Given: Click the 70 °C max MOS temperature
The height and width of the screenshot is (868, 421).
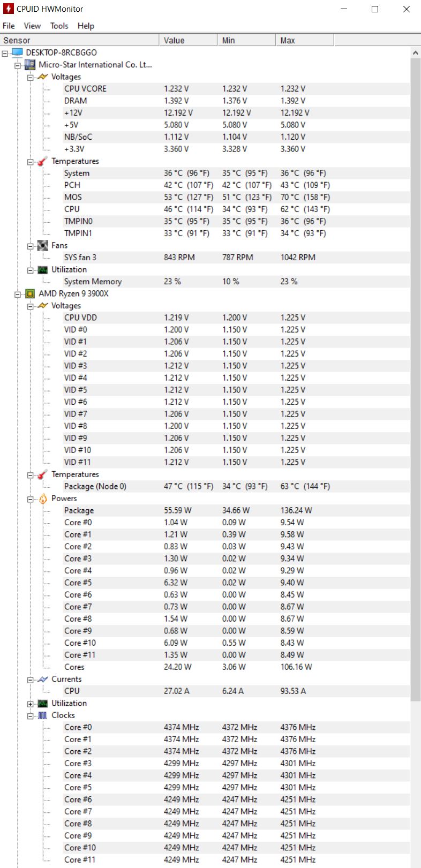Looking at the screenshot, I should [305, 197].
